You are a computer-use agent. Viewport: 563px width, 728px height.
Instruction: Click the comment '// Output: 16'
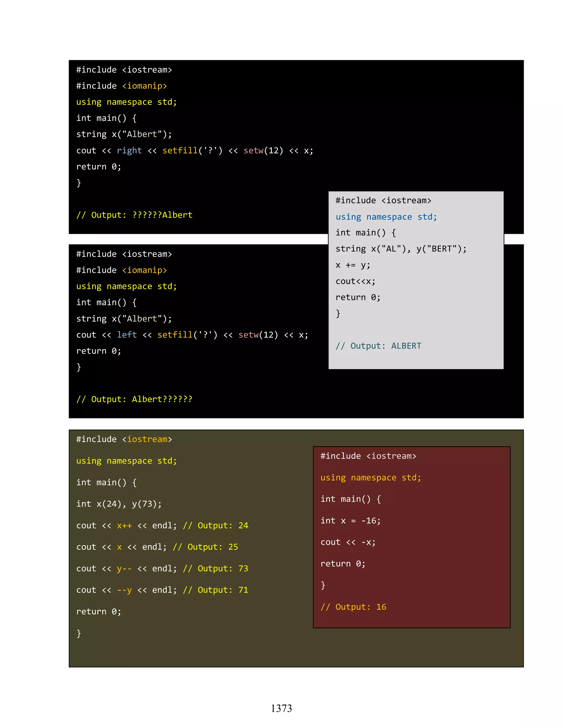point(353,607)
